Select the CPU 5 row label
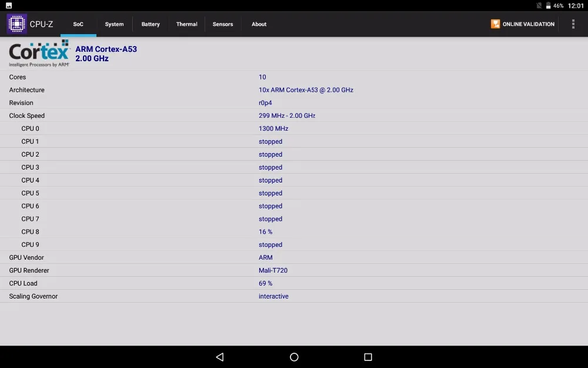This screenshot has width=588, height=368. [30, 193]
